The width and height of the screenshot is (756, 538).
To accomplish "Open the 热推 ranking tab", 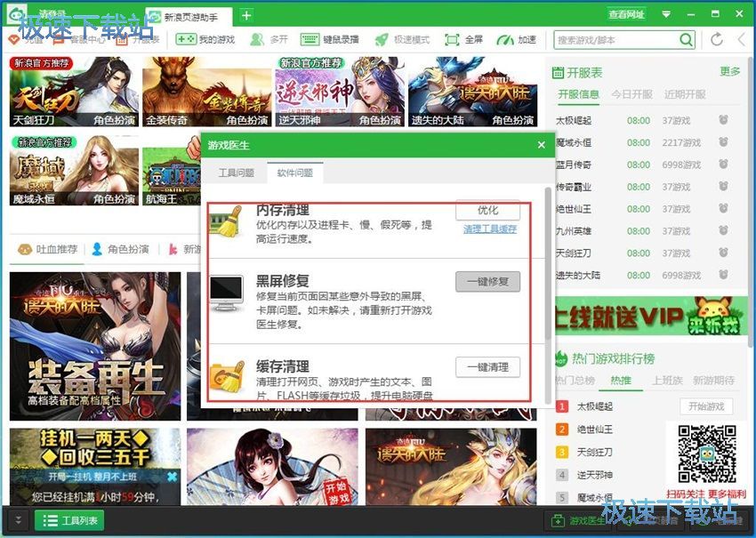I will [621, 381].
